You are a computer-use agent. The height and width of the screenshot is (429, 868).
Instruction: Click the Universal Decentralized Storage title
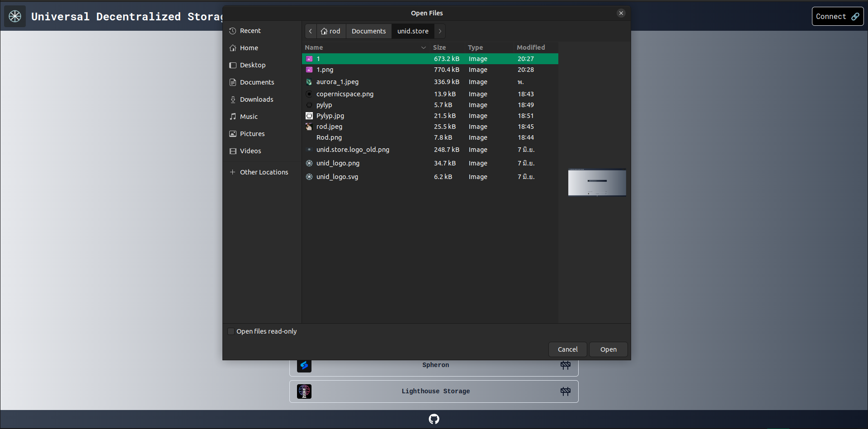127,17
